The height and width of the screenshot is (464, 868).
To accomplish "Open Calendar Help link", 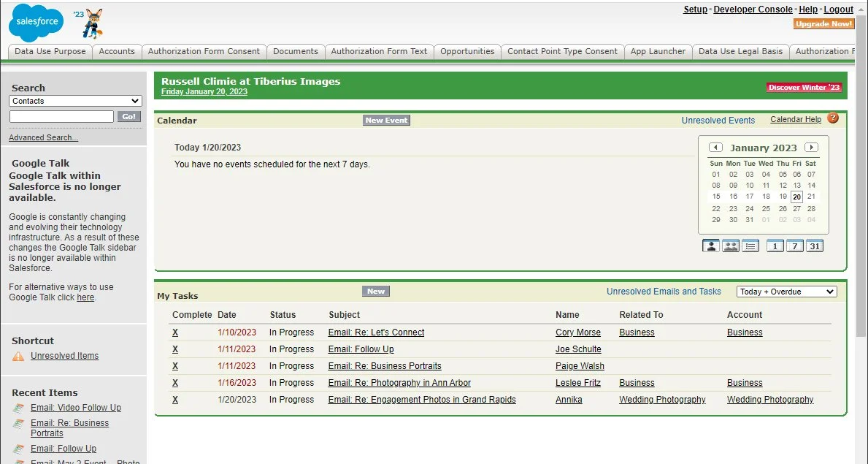I will [796, 119].
